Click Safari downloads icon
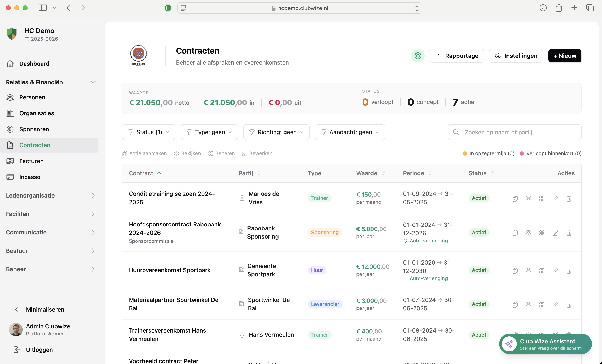The height and width of the screenshot is (364, 602). point(543,8)
